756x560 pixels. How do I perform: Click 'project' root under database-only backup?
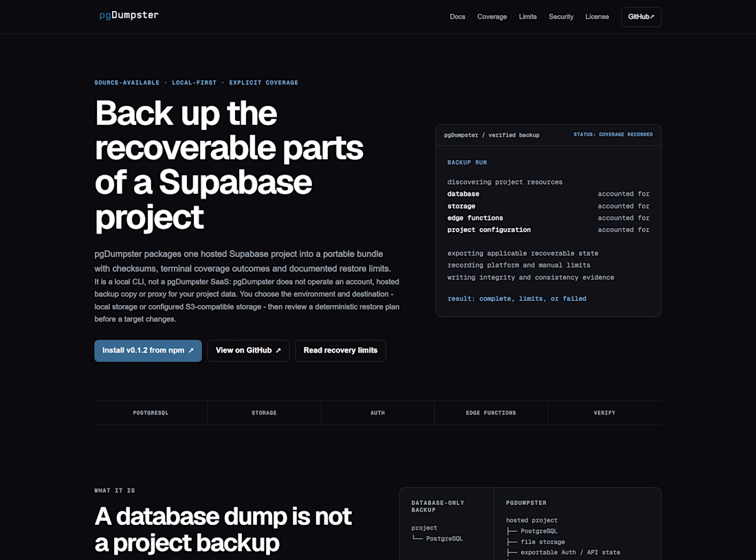point(424,528)
